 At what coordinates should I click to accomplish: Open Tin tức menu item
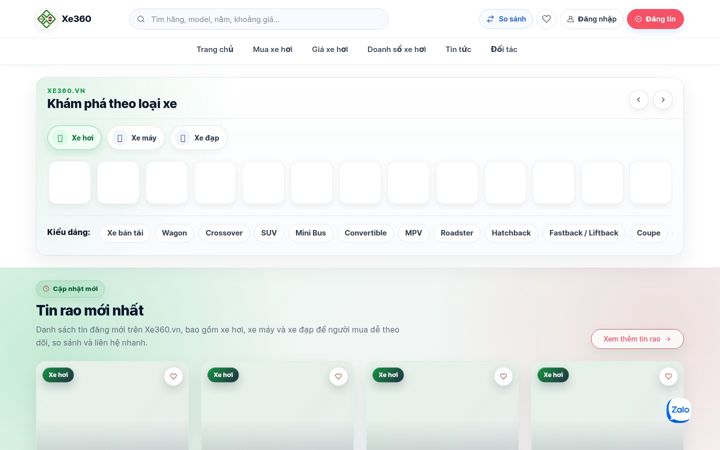tap(458, 49)
